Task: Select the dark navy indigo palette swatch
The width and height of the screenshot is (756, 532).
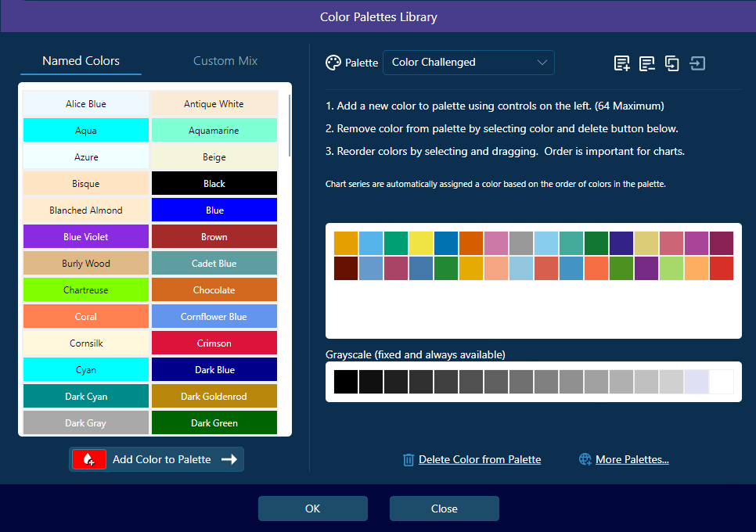Action: (x=621, y=243)
